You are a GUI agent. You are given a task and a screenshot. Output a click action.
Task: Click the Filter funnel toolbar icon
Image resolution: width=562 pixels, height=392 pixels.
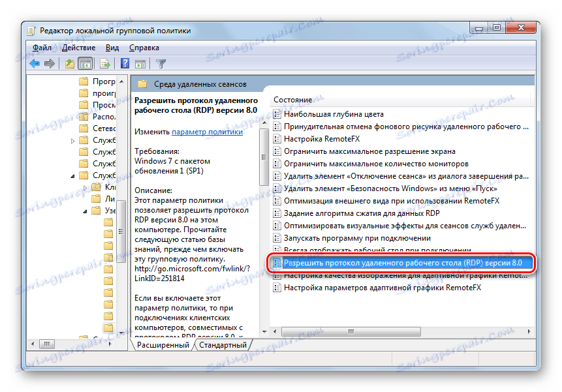(161, 64)
